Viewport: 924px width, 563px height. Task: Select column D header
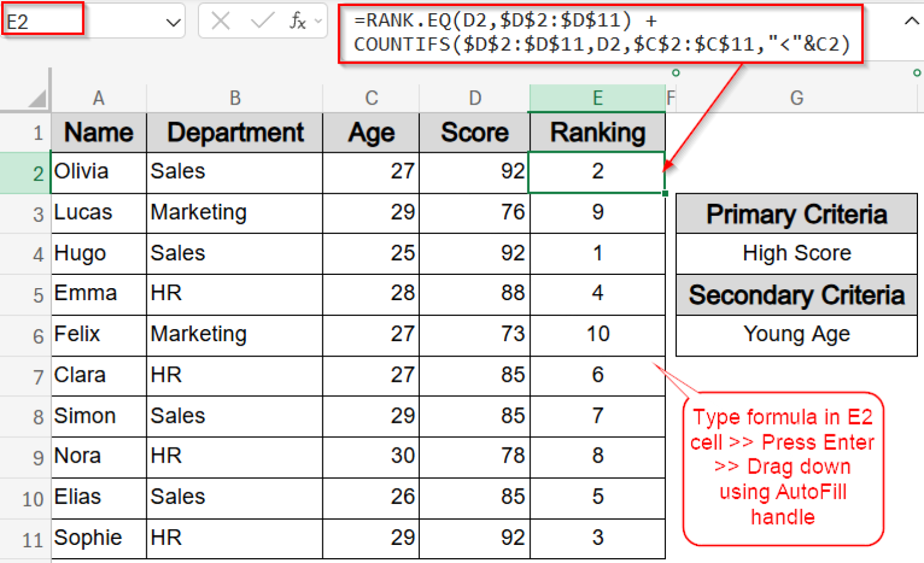(x=475, y=97)
